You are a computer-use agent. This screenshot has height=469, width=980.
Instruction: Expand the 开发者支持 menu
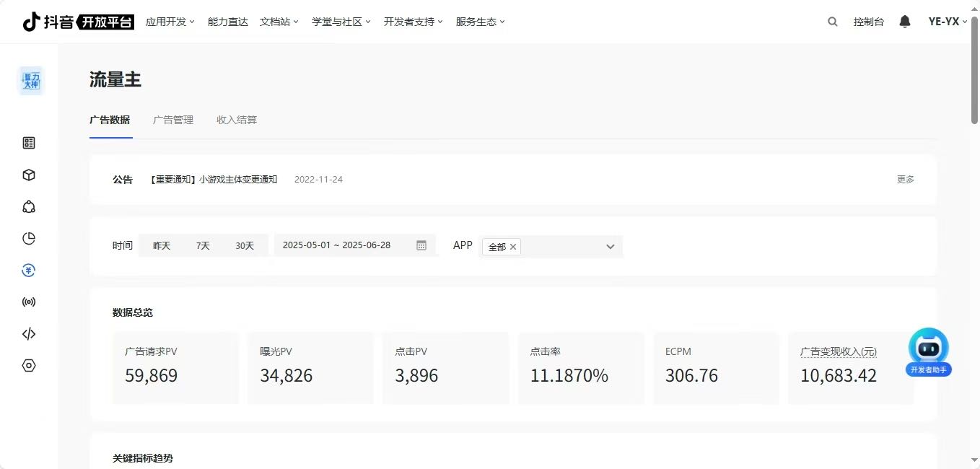coord(414,22)
